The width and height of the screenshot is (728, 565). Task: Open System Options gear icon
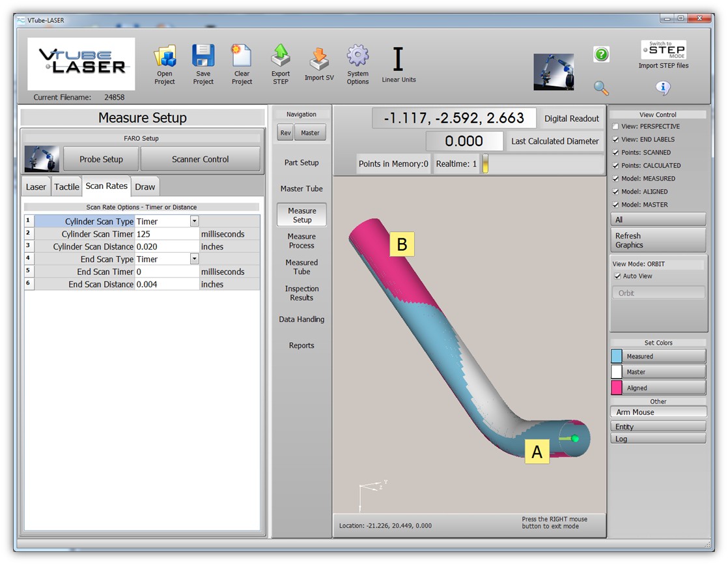(x=357, y=56)
